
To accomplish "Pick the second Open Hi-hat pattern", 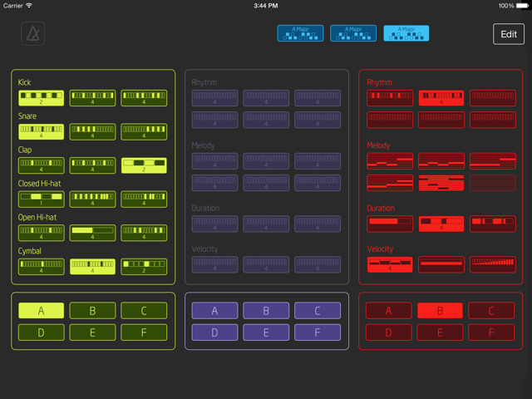I will tap(92, 233).
